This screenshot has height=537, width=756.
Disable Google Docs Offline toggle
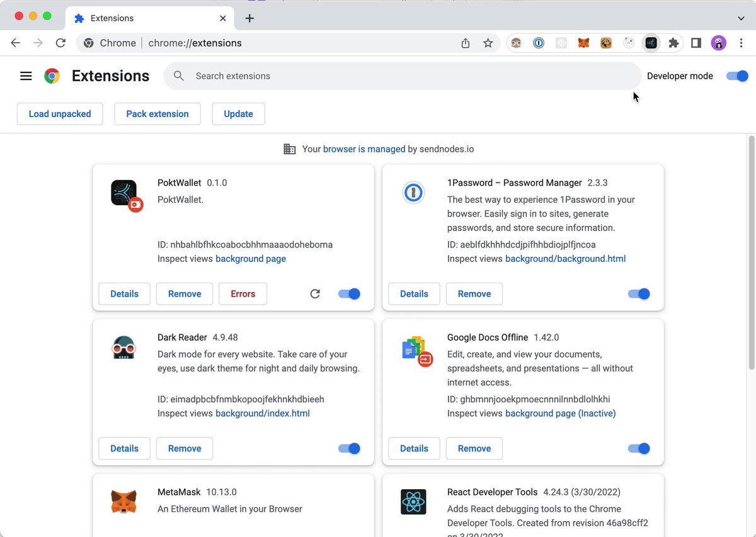point(639,448)
